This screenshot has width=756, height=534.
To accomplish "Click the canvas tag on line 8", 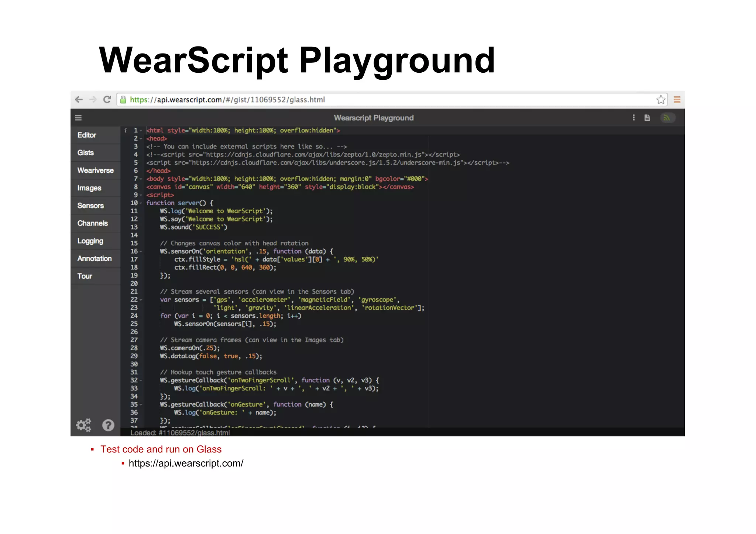I will [280, 187].
